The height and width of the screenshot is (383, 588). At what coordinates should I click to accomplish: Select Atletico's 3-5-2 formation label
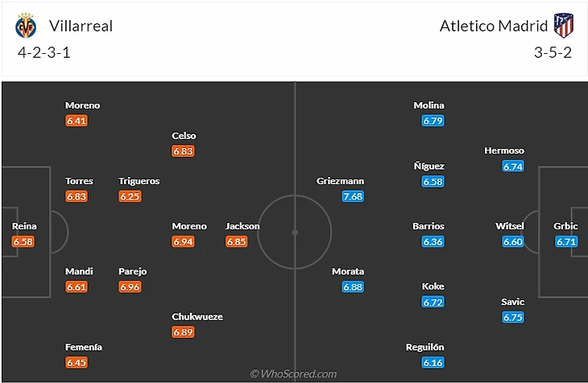click(x=553, y=52)
